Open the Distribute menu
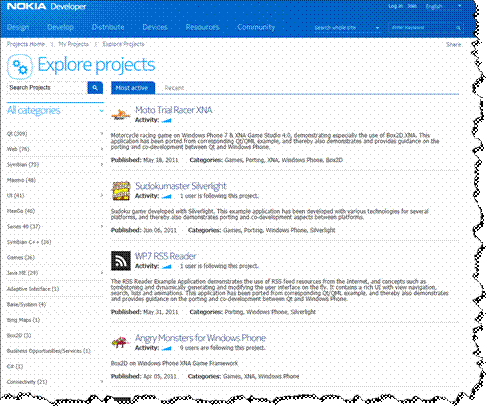 point(108,27)
